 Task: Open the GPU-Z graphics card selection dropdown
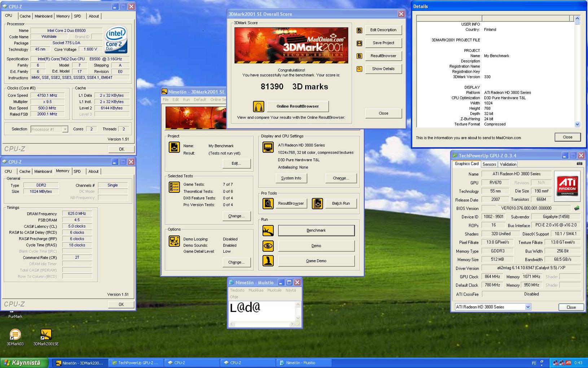[528, 307]
